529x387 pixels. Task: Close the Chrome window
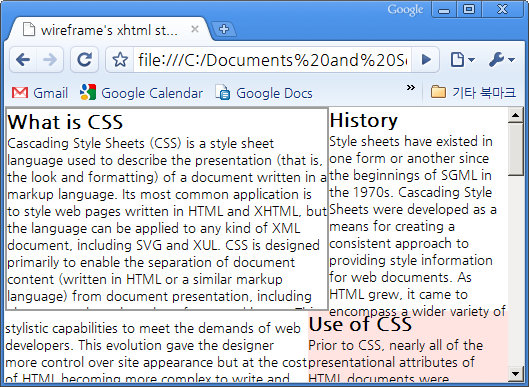click(502, 9)
